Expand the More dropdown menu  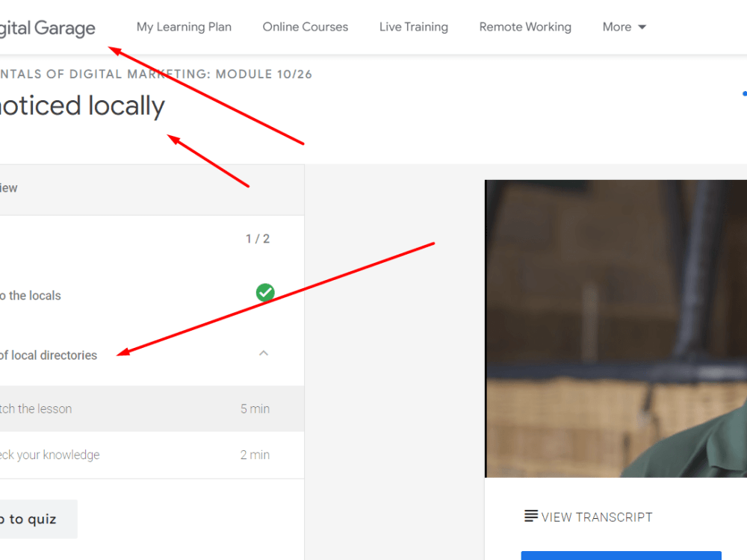[x=624, y=27]
